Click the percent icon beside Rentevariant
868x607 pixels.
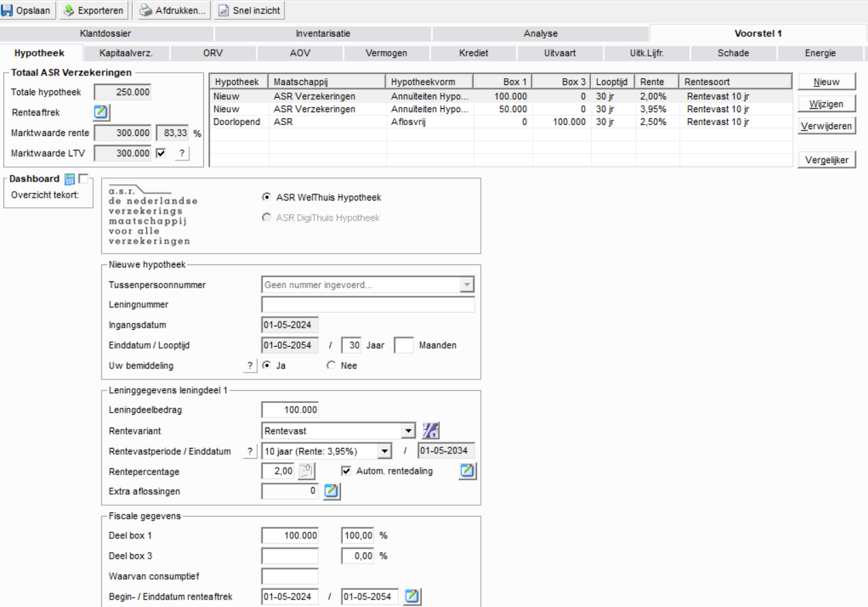coord(431,430)
